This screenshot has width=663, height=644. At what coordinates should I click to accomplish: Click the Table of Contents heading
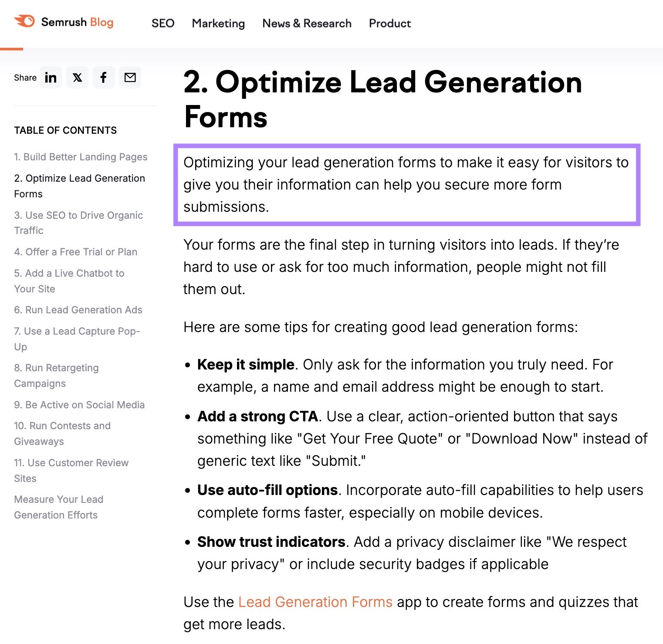pyautogui.click(x=65, y=130)
